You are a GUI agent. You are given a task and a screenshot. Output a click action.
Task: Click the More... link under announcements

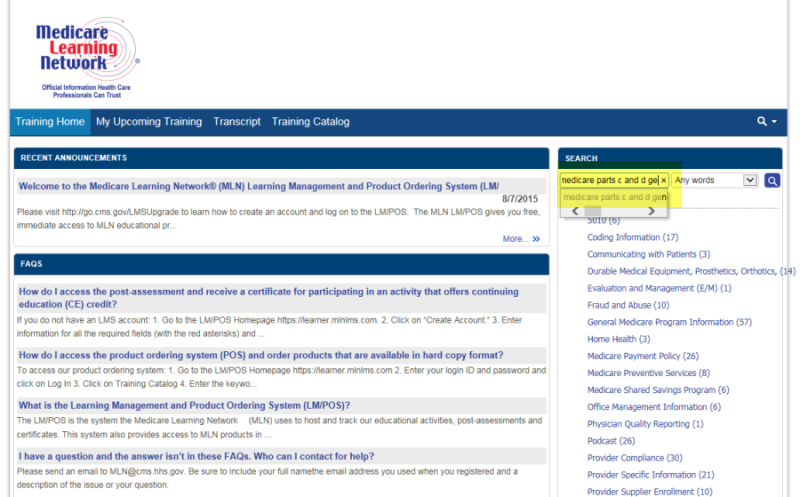(521, 239)
